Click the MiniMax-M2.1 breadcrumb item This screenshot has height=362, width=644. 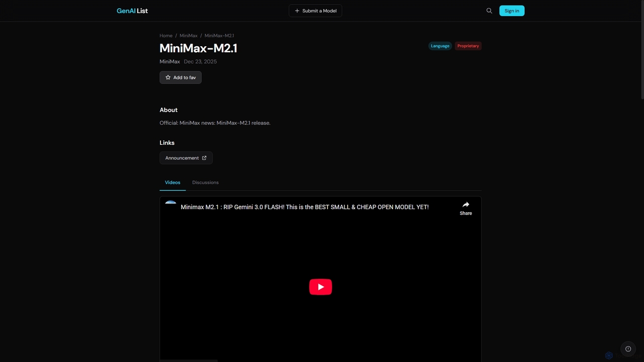click(219, 36)
